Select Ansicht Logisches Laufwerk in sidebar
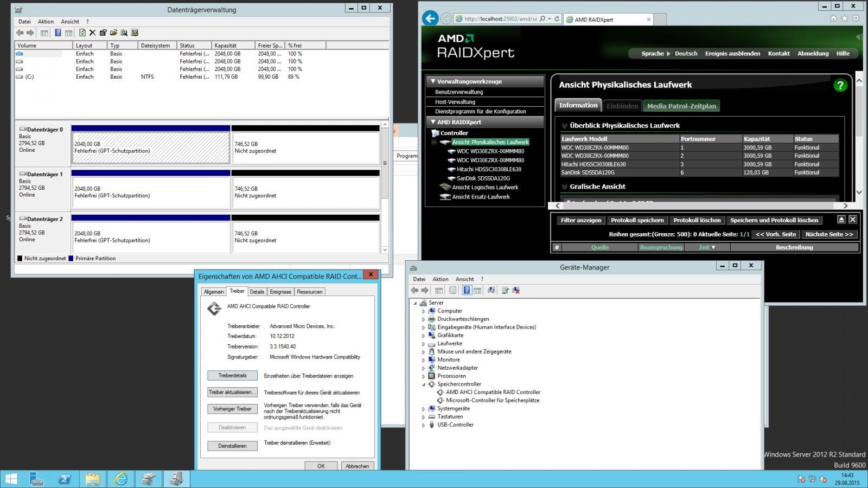The height and width of the screenshot is (488, 868). (x=485, y=187)
